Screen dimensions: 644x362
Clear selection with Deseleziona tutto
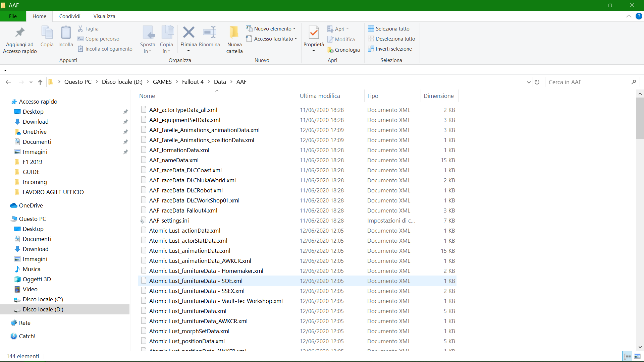pos(391,39)
